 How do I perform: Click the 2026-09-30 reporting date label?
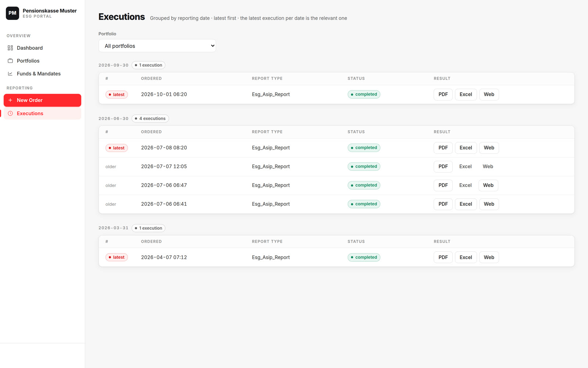pos(114,65)
